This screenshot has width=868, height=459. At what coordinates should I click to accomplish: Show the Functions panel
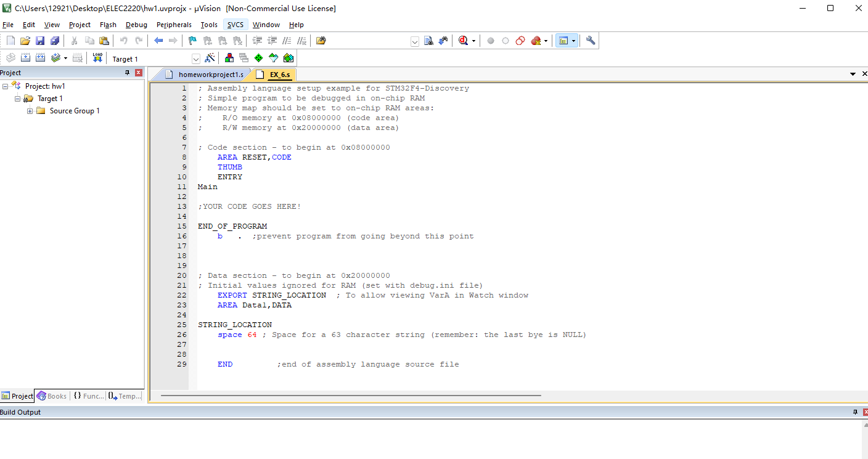(89, 396)
